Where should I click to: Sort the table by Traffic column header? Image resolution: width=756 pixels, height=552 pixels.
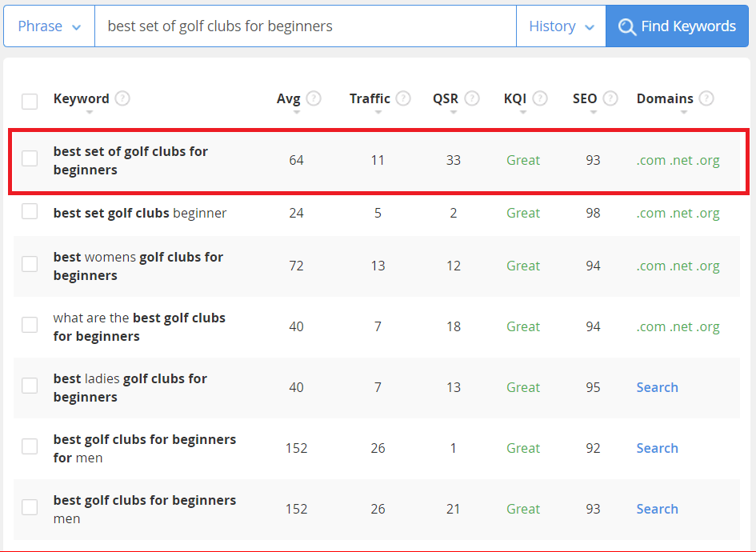coord(370,99)
